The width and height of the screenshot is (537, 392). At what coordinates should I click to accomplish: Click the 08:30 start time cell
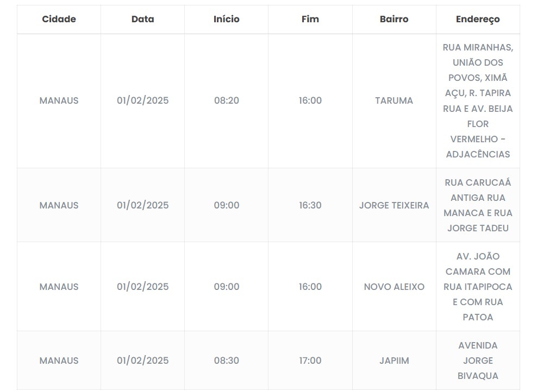(x=226, y=361)
